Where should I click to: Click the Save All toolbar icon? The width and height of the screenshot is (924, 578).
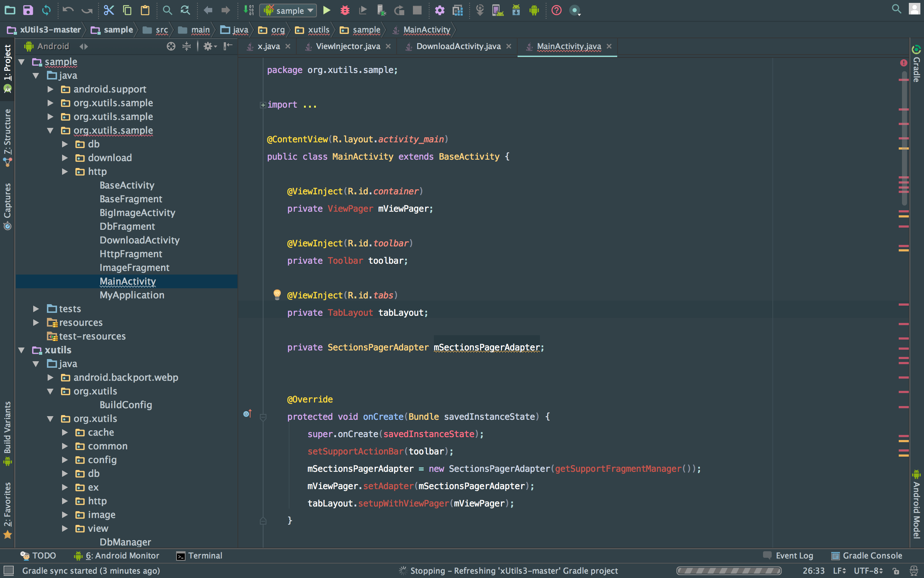point(28,10)
